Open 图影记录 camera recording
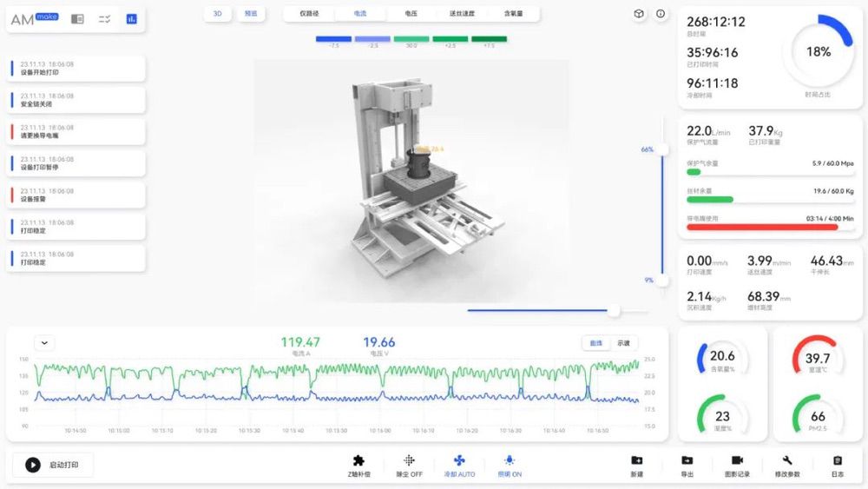 (737, 466)
